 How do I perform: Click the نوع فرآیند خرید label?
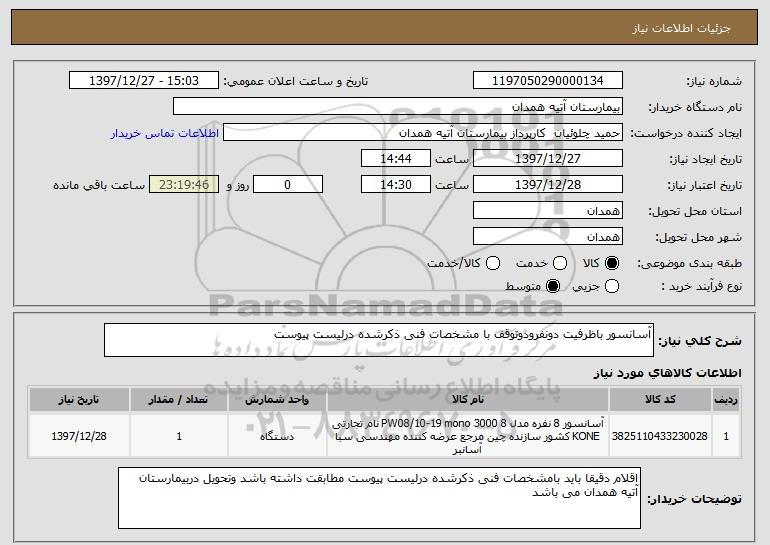702,286
